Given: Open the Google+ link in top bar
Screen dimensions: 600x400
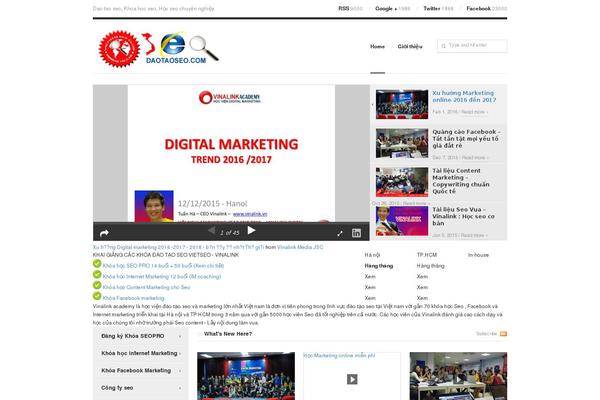Looking at the screenshot, I should pyautogui.click(x=386, y=8).
